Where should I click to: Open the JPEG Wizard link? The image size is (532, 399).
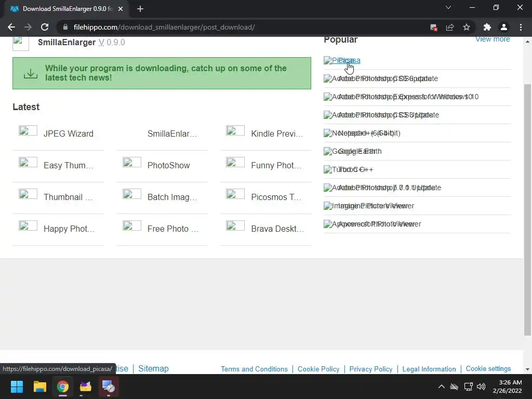tap(69, 134)
